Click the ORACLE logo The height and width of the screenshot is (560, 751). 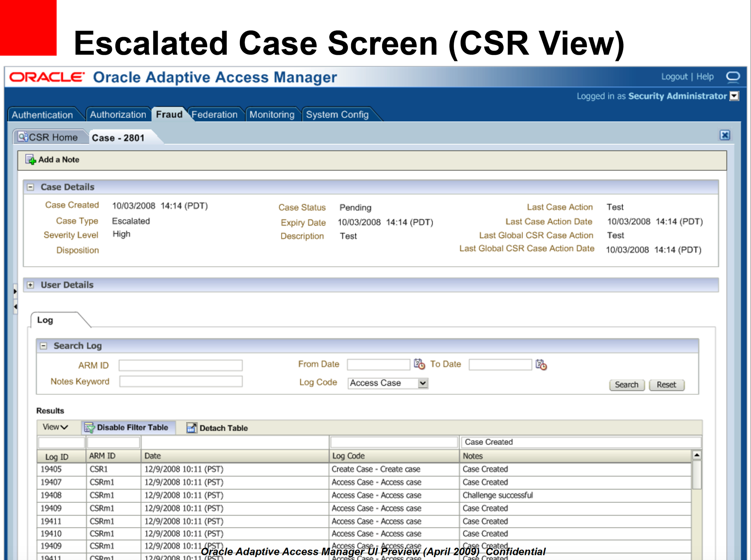(47, 77)
